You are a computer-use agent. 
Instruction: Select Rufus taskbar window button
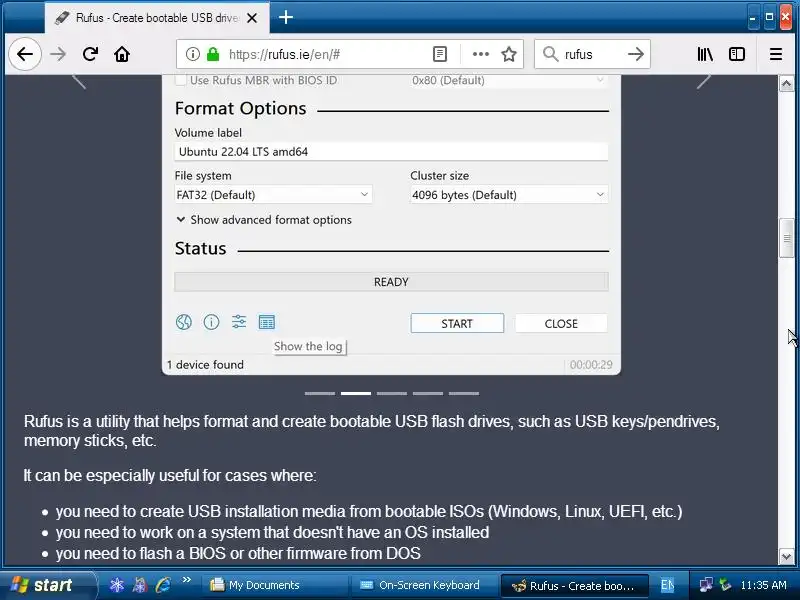[574, 585]
